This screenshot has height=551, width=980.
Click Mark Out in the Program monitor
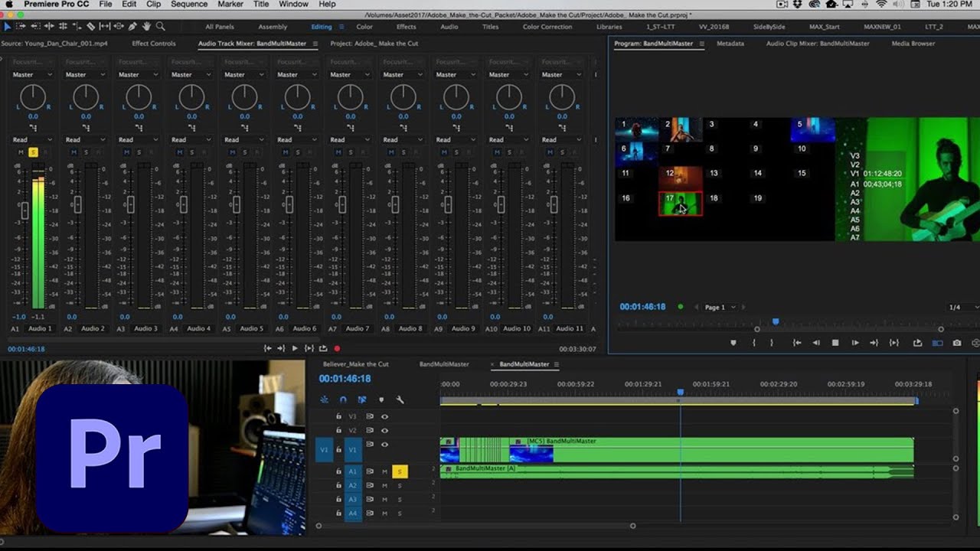tap(771, 343)
